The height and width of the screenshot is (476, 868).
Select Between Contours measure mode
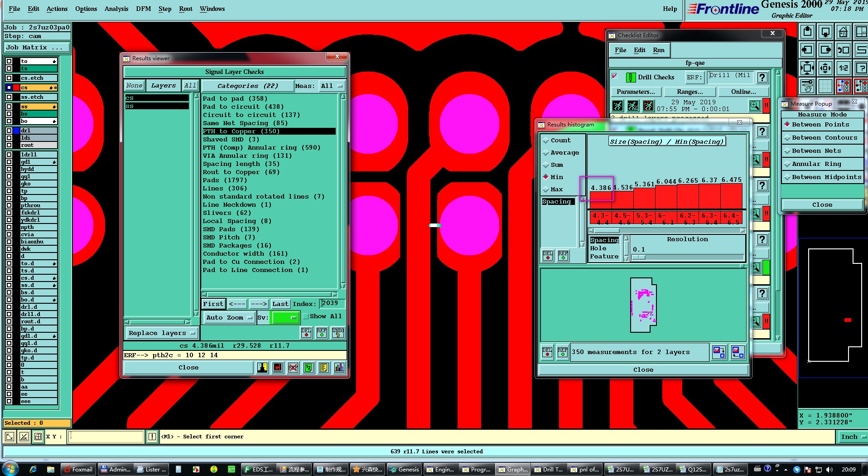point(822,138)
